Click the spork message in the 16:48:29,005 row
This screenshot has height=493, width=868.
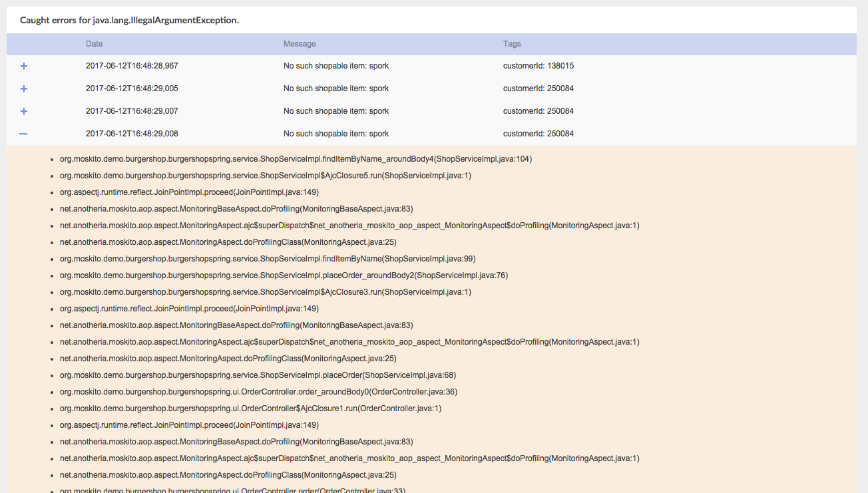[x=336, y=88]
